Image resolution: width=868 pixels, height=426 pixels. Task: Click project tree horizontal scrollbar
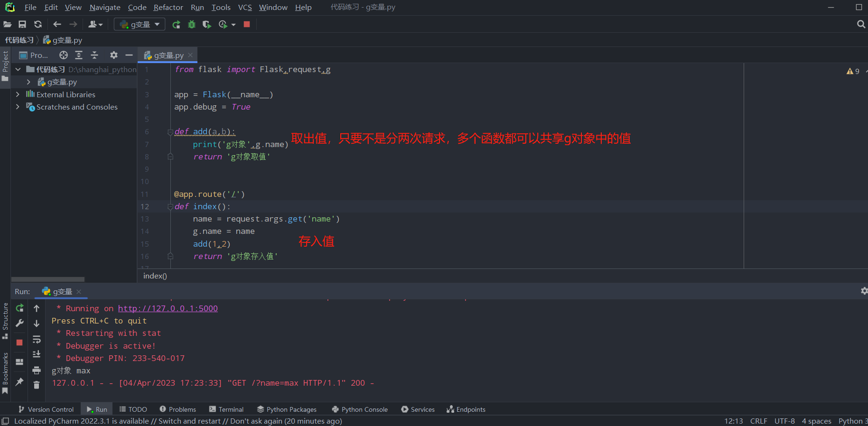(47, 279)
